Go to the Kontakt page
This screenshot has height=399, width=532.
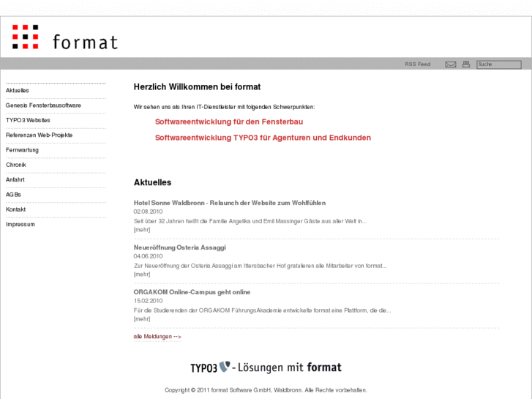coord(15,209)
